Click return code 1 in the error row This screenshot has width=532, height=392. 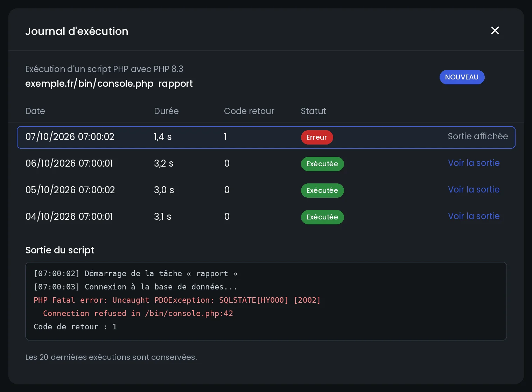click(225, 137)
